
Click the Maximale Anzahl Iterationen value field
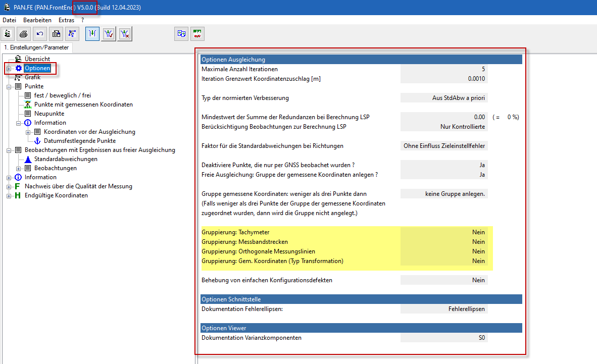click(444, 69)
